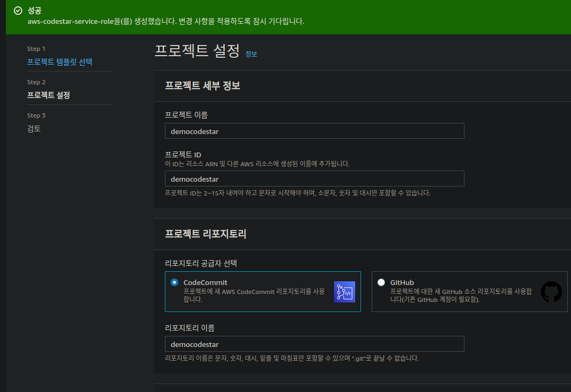Click the repository name ".git" rule hint
Image resolution: width=571 pixels, height=392 pixels.
(x=292, y=359)
